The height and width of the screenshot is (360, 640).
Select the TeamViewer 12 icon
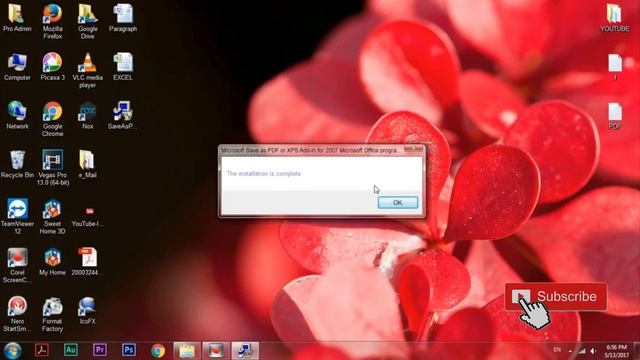[x=17, y=216]
